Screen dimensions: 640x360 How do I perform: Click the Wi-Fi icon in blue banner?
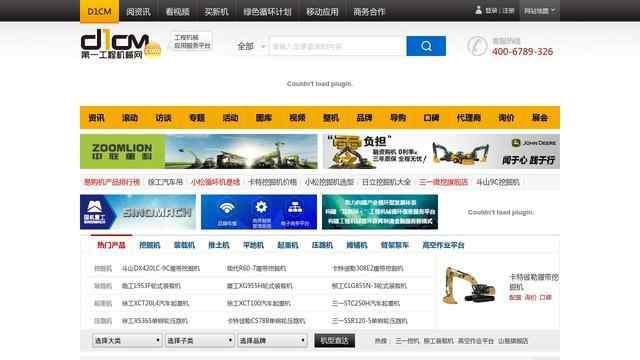pos(227,207)
